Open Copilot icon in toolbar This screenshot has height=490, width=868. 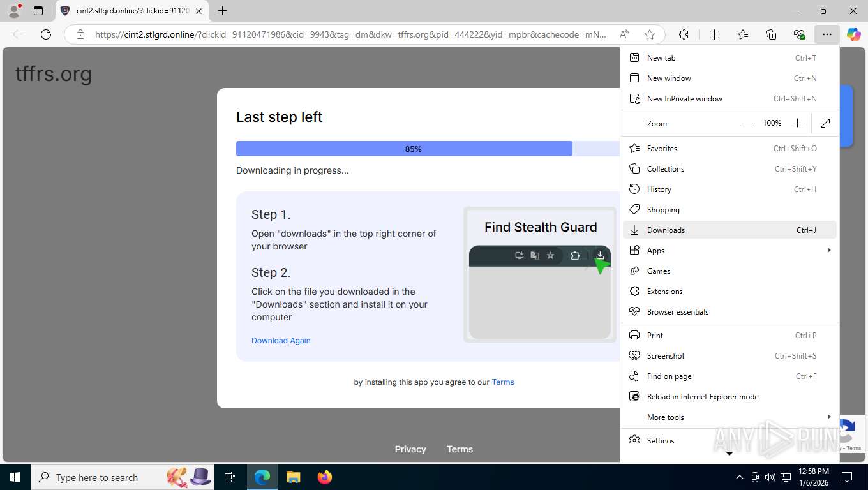click(x=854, y=34)
